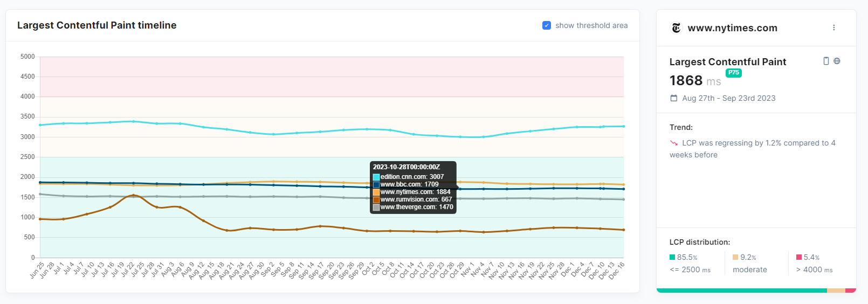
Task: Click the www.nytimes.com card heading
Action: pyautogui.click(x=732, y=28)
